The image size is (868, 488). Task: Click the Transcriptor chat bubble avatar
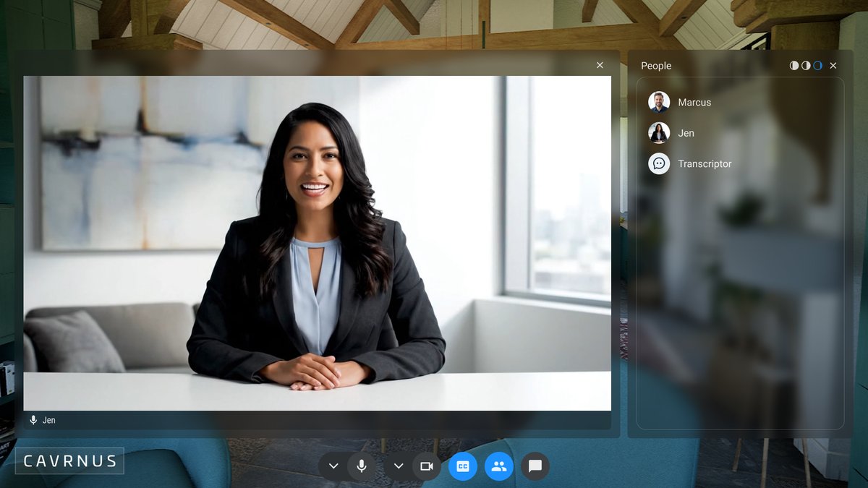(659, 163)
